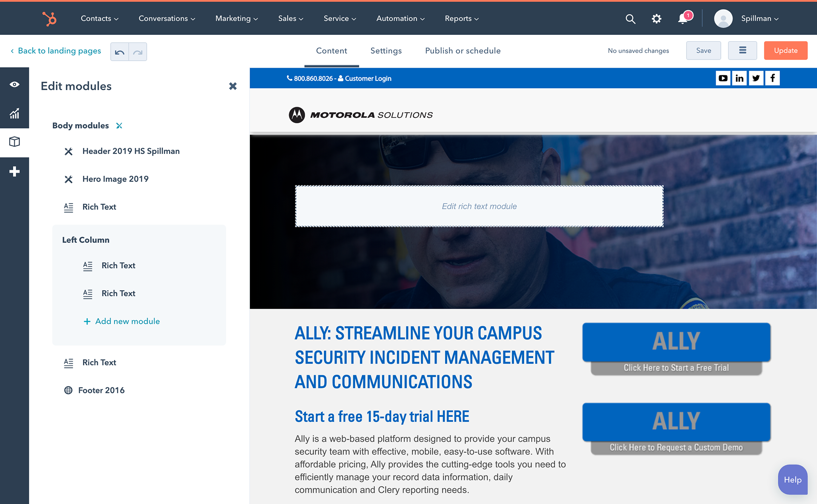Click the user avatar icon
This screenshot has width=817, height=504.
click(x=723, y=18)
